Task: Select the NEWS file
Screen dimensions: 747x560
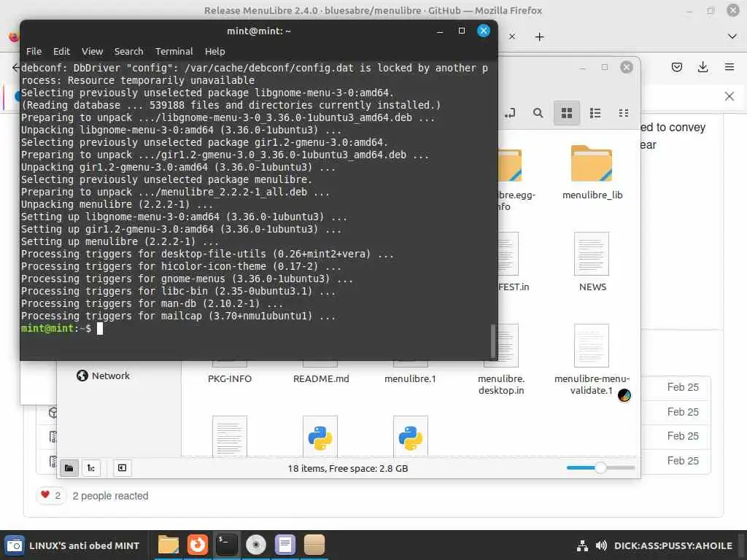Action: pyautogui.click(x=592, y=262)
